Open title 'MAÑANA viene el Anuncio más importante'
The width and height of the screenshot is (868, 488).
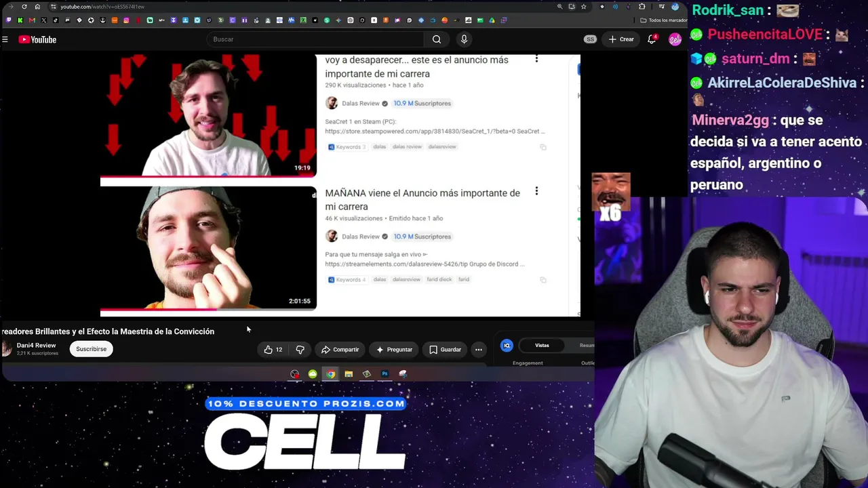pyautogui.click(x=422, y=199)
